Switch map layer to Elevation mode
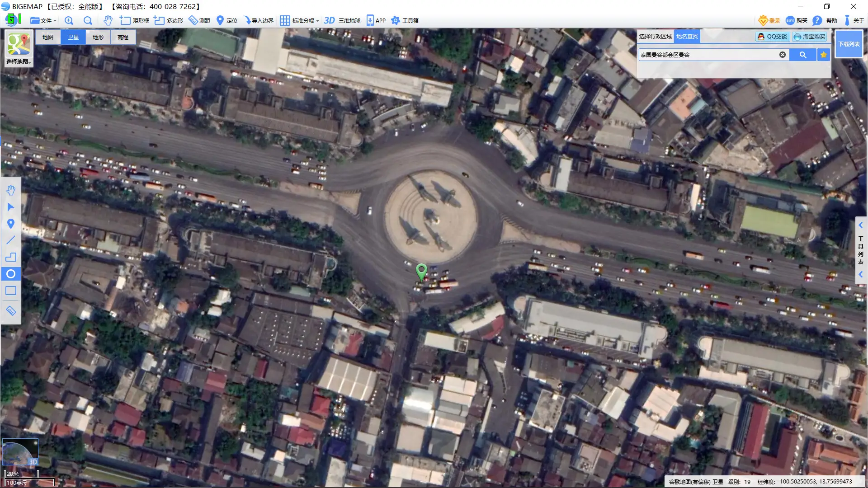The width and height of the screenshot is (868, 488). coord(123,37)
